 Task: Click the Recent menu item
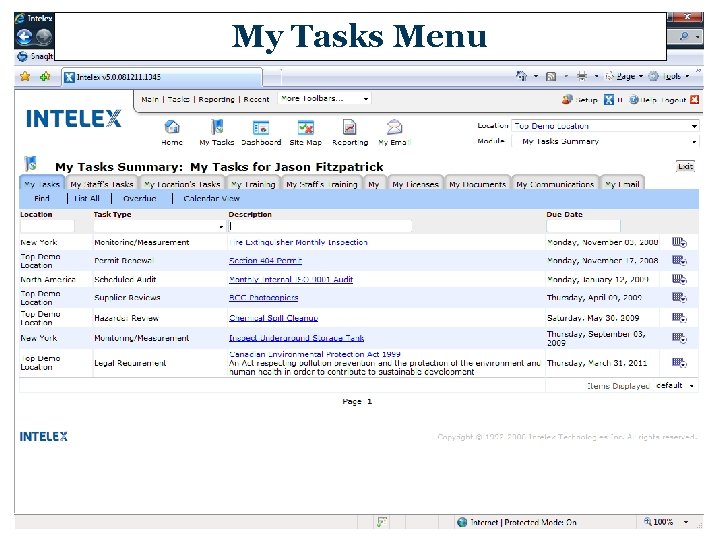point(256,99)
